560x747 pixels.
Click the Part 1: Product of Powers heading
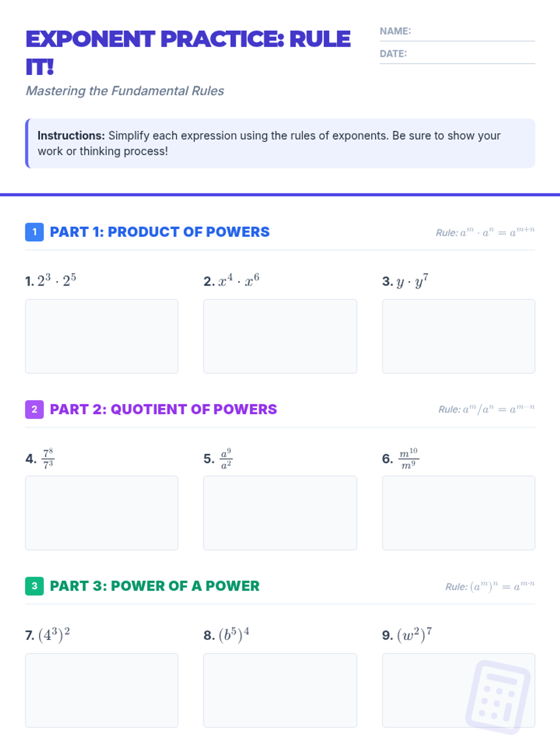[x=160, y=232]
